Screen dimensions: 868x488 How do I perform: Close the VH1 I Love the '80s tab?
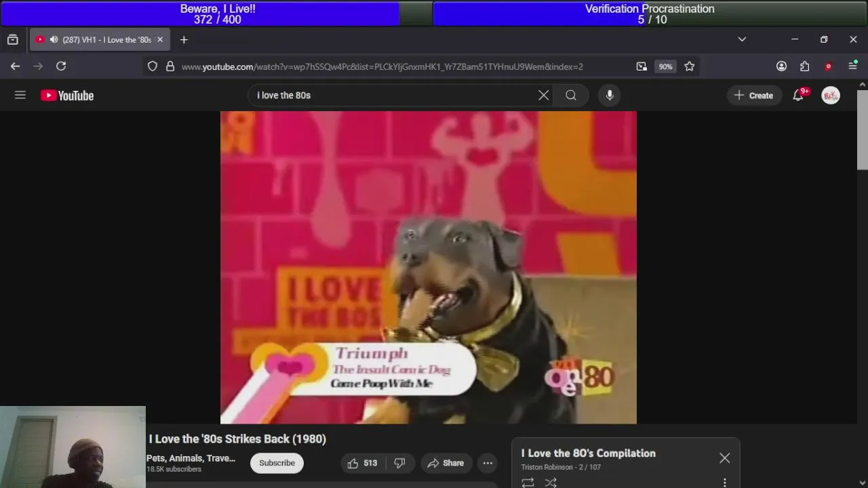[160, 40]
